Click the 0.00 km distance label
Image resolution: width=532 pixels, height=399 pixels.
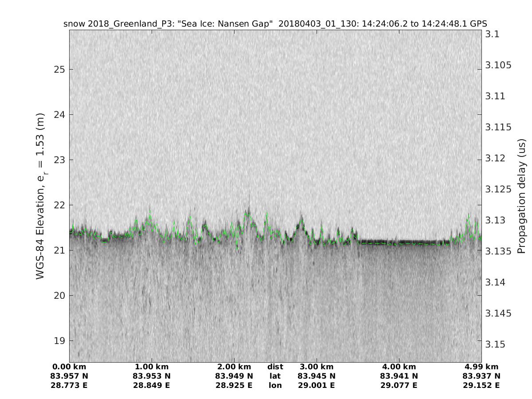[x=70, y=367]
